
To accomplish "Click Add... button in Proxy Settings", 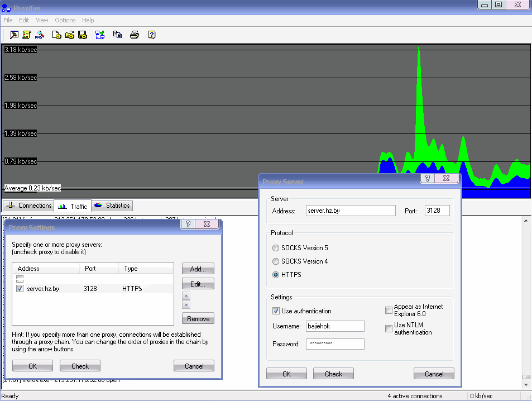I will [198, 269].
